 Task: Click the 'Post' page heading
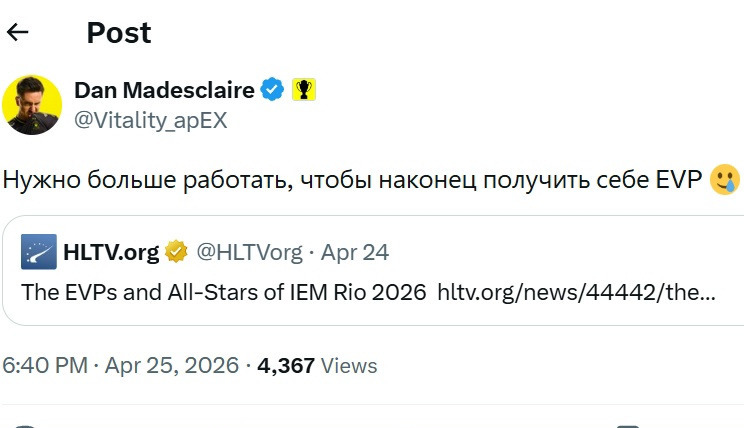coord(118,33)
